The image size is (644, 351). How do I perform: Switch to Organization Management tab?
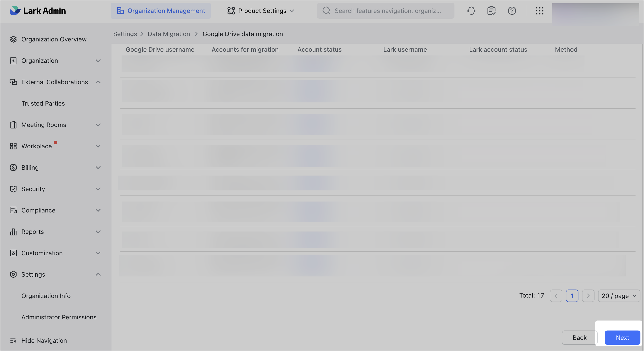click(161, 11)
